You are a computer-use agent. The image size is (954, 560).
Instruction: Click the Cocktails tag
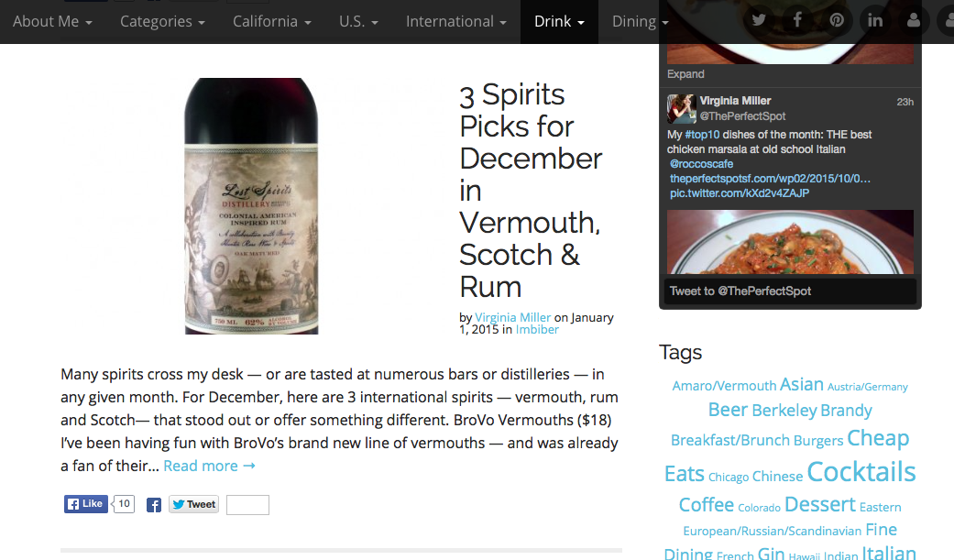point(861,472)
